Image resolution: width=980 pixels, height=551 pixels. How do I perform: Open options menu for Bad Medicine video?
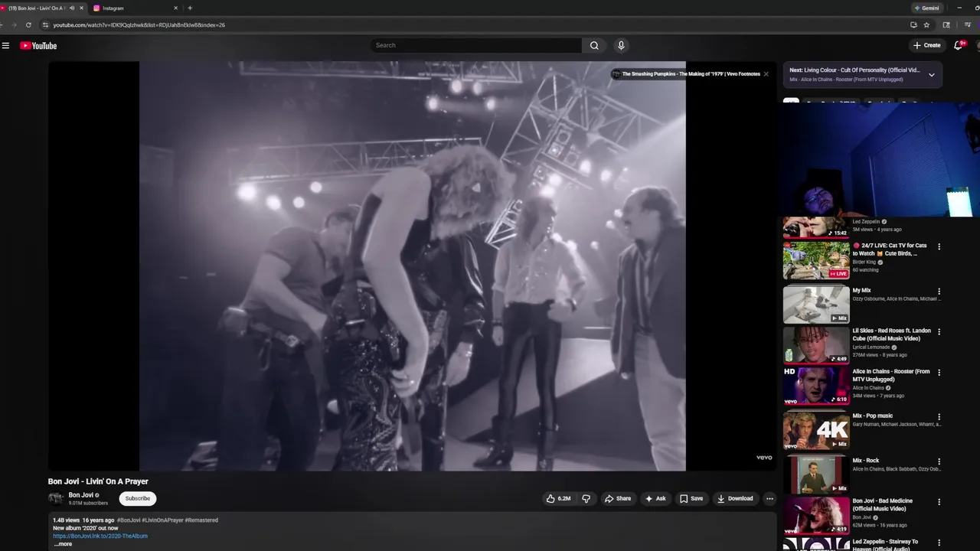(x=939, y=502)
